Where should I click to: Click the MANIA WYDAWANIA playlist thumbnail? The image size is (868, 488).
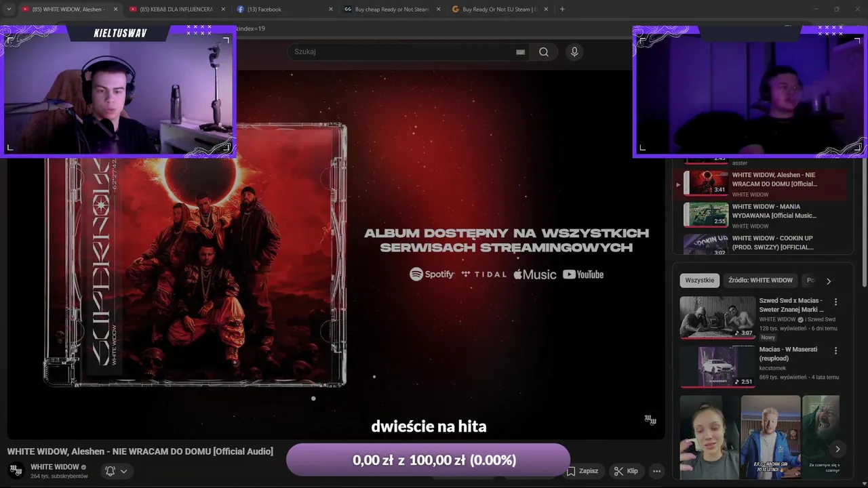706,215
